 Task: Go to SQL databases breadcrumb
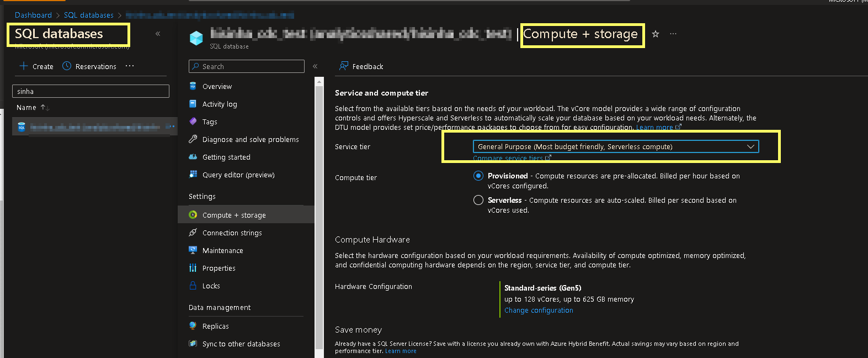coord(89,15)
